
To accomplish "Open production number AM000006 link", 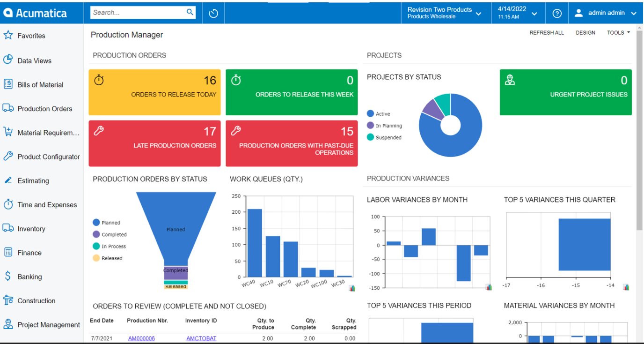I will 141,338.
